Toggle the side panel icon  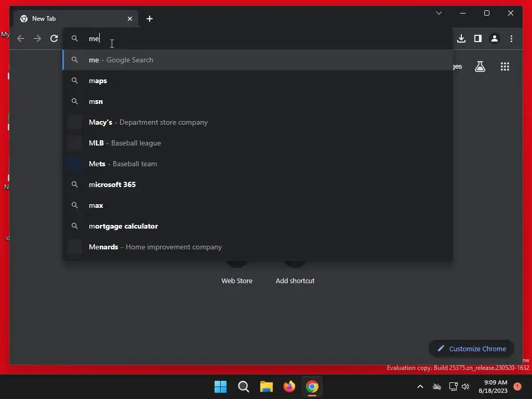pos(478,38)
